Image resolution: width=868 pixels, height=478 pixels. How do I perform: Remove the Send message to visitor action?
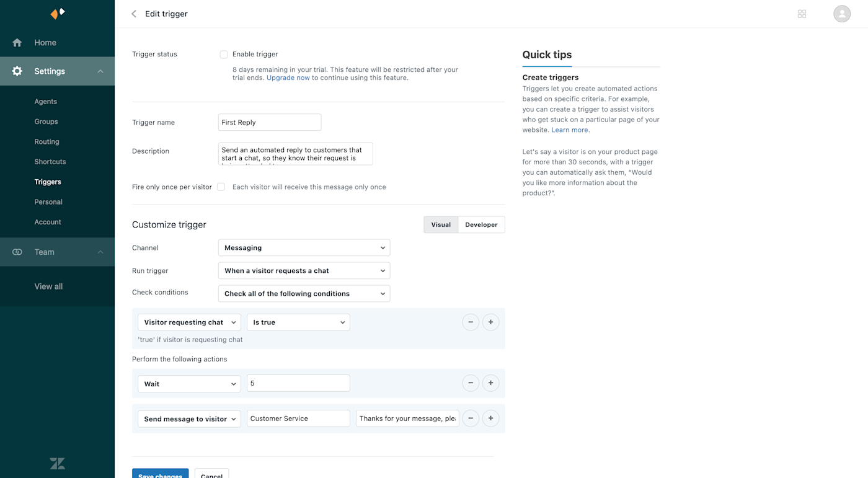tap(471, 418)
